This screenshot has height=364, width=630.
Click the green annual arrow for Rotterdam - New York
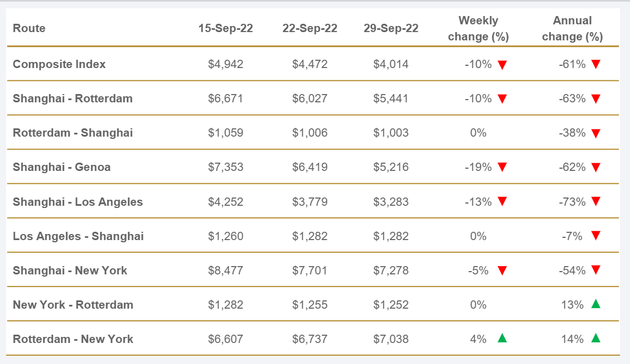[x=596, y=338]
